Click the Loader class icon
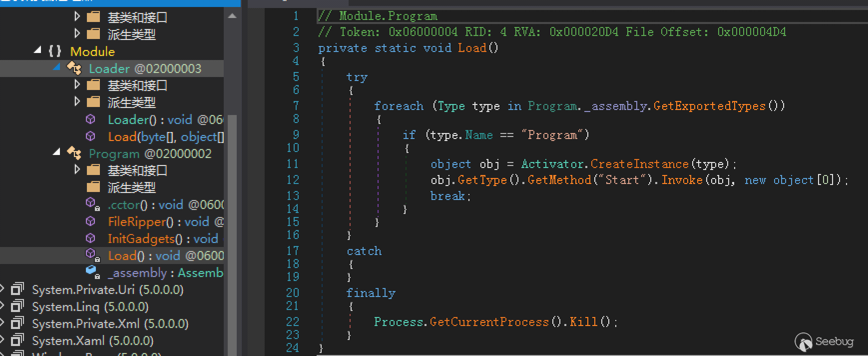 (74, 68)
